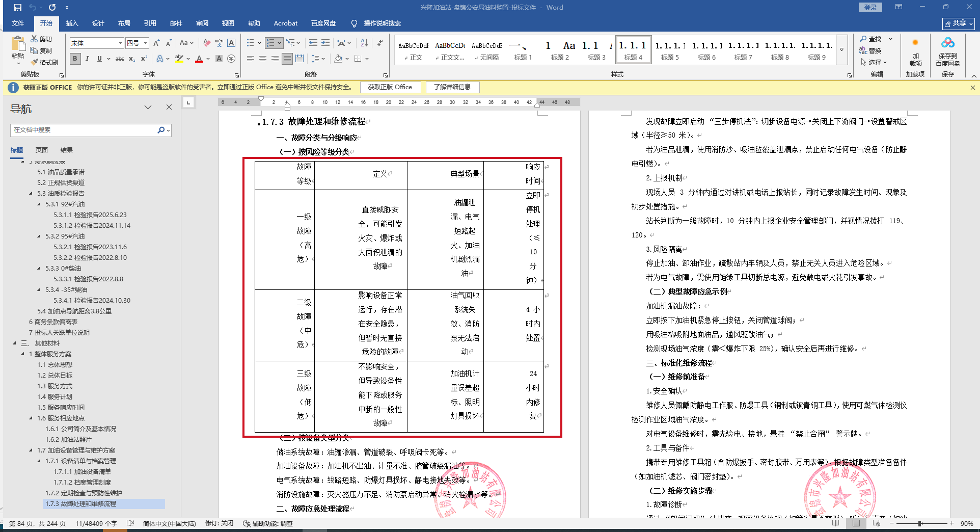Apply subscript formatting to text
Screen dimensions: 980x532
[132, 59]
